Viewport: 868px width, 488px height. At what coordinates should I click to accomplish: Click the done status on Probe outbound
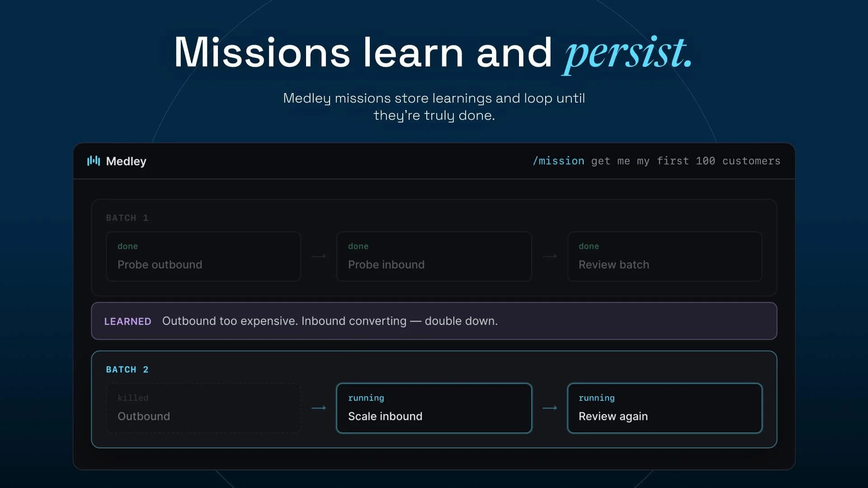127,246
